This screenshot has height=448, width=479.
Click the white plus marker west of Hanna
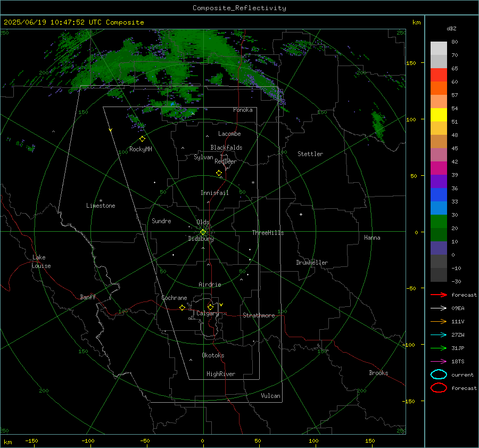(301, 214)
